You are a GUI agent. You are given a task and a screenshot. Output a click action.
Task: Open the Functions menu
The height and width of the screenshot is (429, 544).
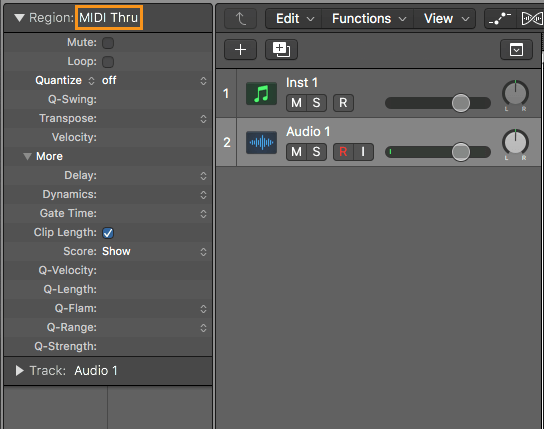(x=368, y=18)
